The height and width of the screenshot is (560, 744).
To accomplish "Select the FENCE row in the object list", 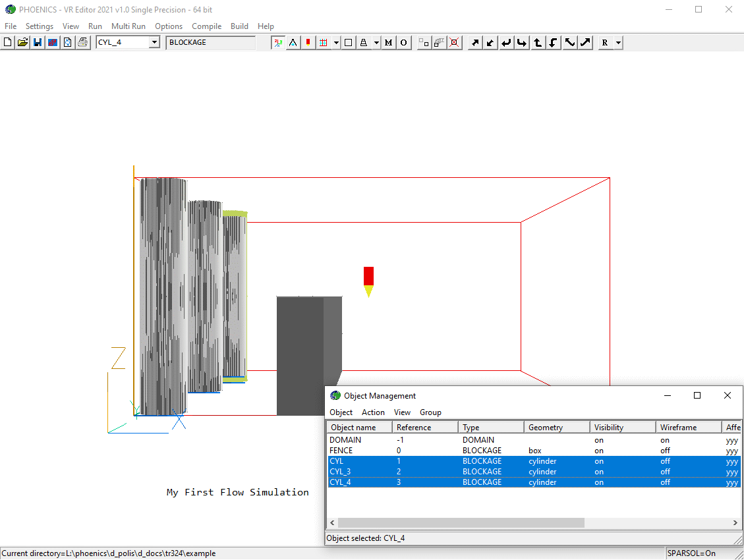I will [x=341, y=451].
